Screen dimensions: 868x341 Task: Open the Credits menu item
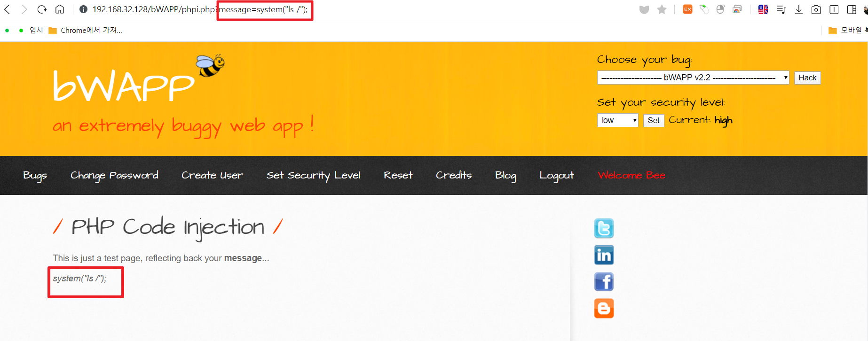(454, 175)
